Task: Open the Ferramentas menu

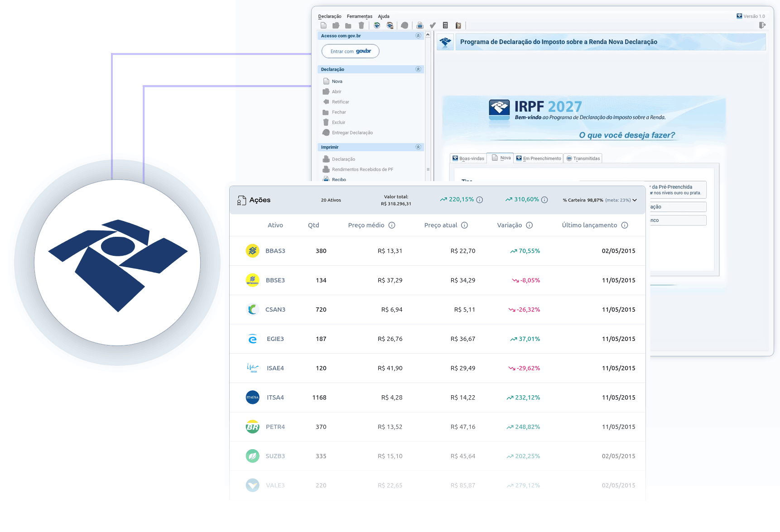Action: pos(360,16)
